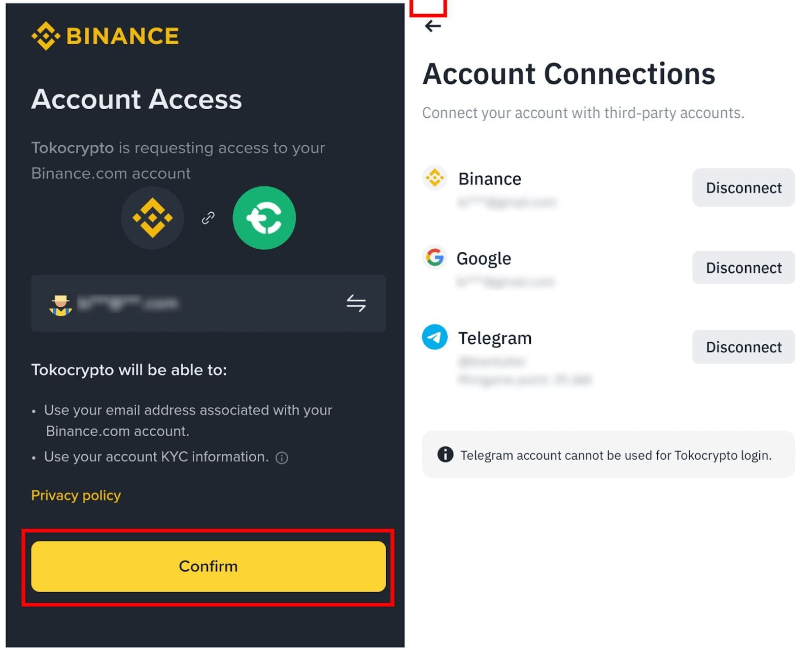Click the dark circular Binance logo
The image size is (812, 650).
(x=152, y=218)
